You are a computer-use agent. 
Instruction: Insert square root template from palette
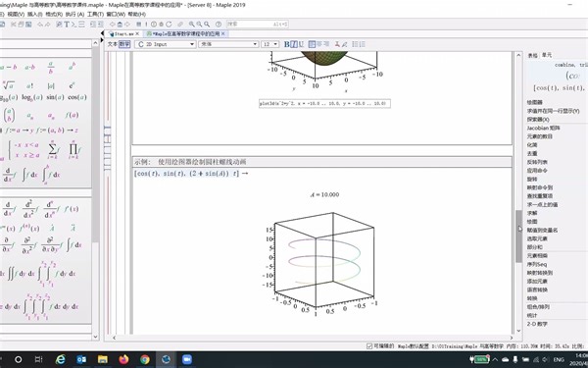9,85
